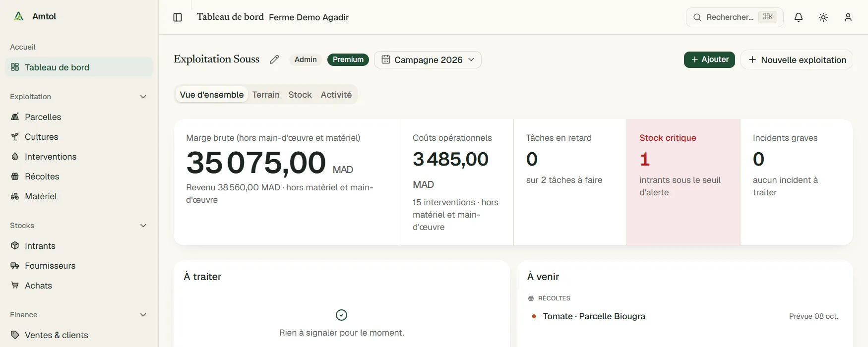
Task: Click the Rechercher search field
Action: (x=735, y=17)
